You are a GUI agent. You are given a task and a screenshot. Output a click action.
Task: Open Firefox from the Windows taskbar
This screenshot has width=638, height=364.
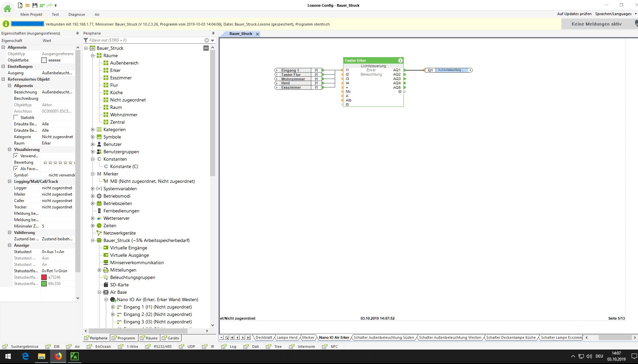58,356
